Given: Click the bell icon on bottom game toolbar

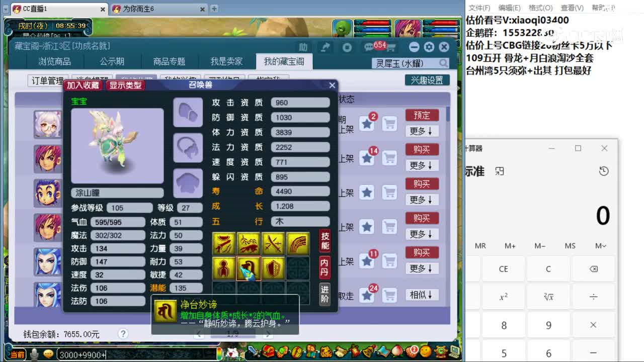Looking at the screenshot, I should tap(370, 351).
